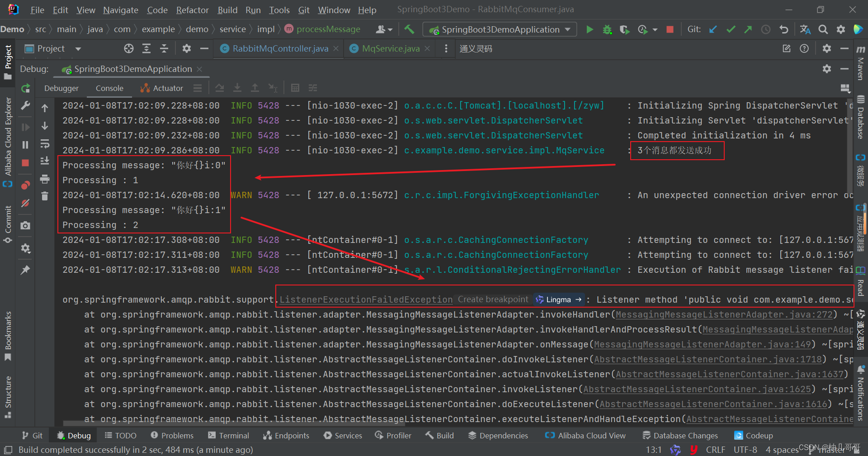Select the Console tab

[109, 88]
